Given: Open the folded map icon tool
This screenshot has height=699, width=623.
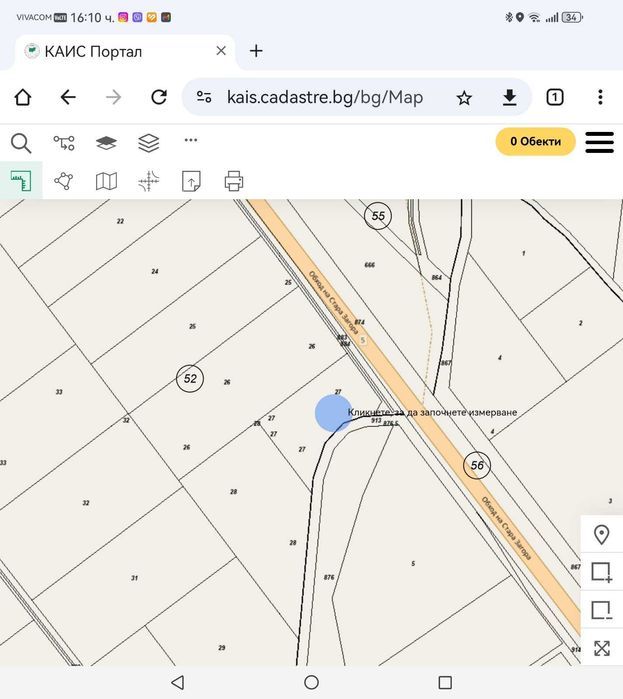Looking at the screenshot, I should click(107, 181).
